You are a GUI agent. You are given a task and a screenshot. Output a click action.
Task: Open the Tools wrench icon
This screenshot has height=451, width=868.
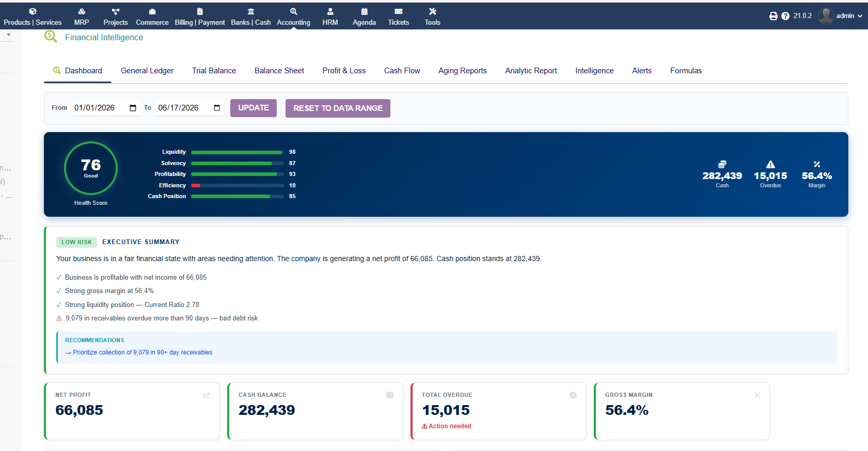433,11
